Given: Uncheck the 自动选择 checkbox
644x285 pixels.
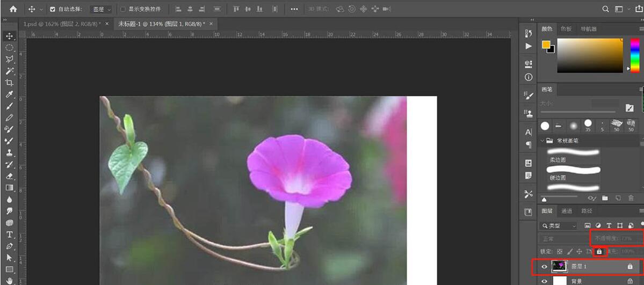Looking at the screenshot, I should (x=52, y=9).
